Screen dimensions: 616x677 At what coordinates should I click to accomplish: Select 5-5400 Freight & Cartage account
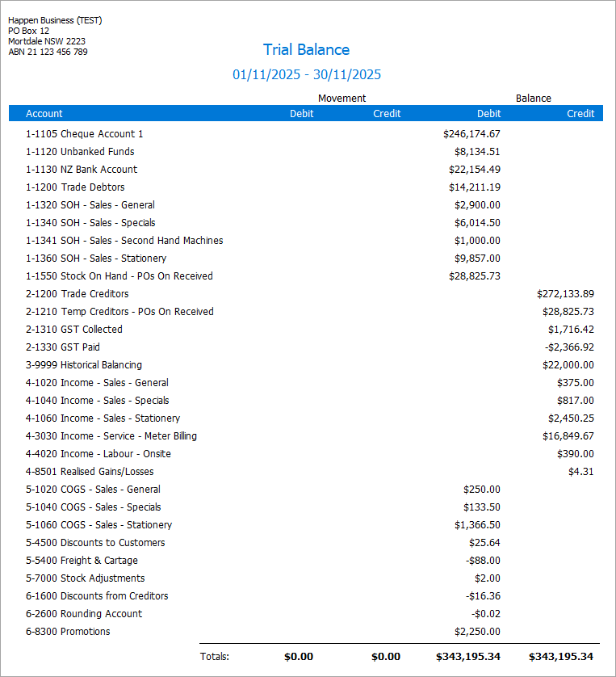(82, 560)
